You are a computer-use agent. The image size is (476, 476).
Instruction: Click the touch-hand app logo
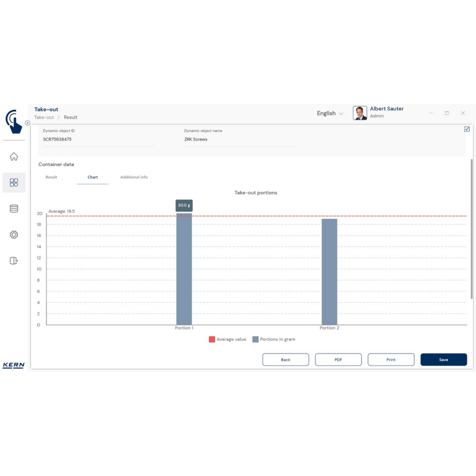point(14,121)
